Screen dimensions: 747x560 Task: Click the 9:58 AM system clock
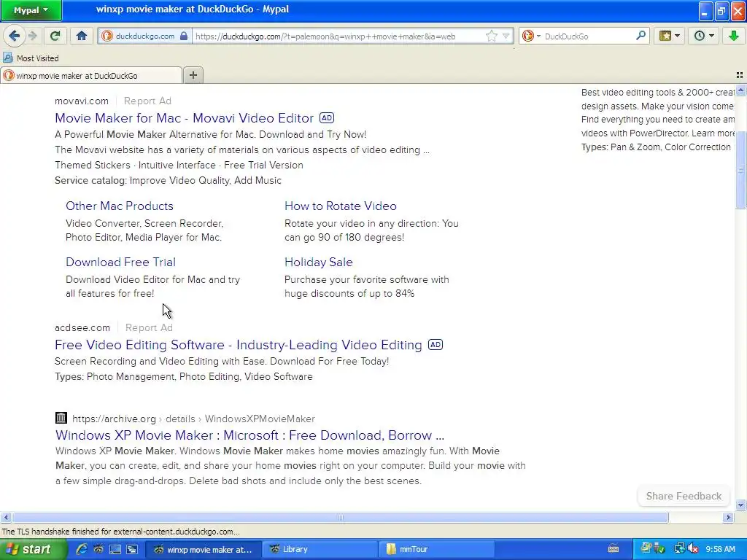[720, 549]
